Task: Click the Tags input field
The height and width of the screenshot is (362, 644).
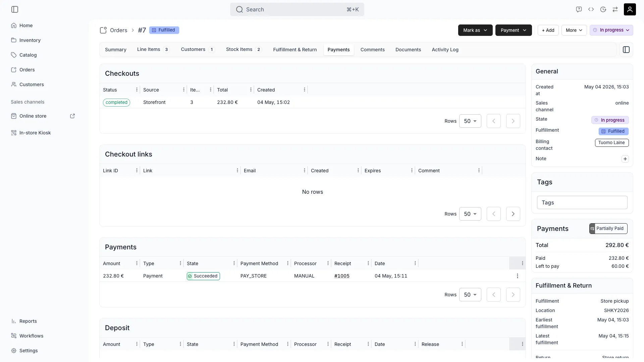Action: [582, 202]
